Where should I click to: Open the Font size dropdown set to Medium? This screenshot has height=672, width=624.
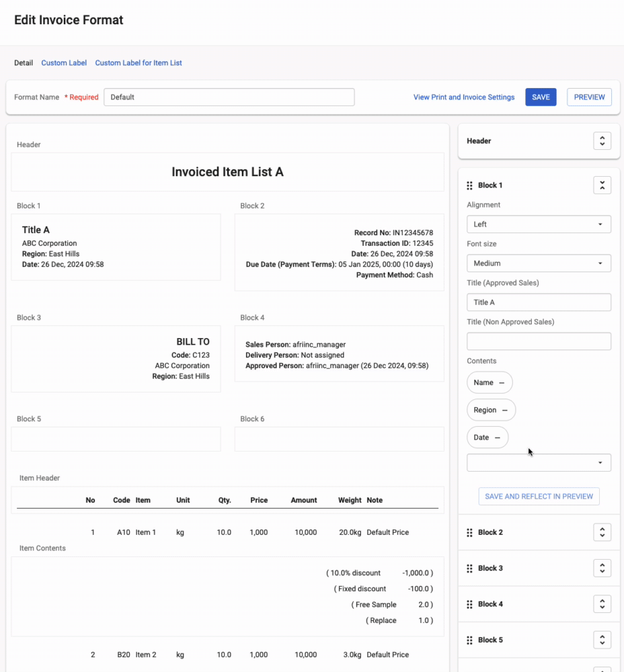(539, 263)
